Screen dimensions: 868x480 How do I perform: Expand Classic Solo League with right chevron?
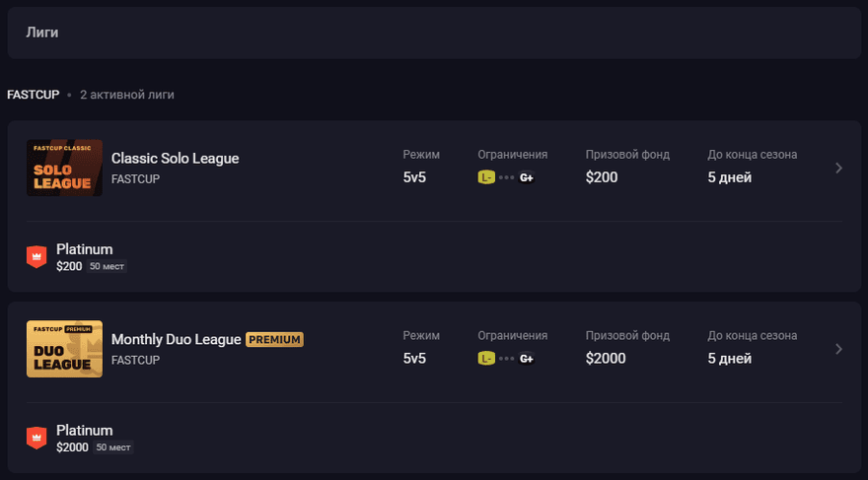[838, 168]
